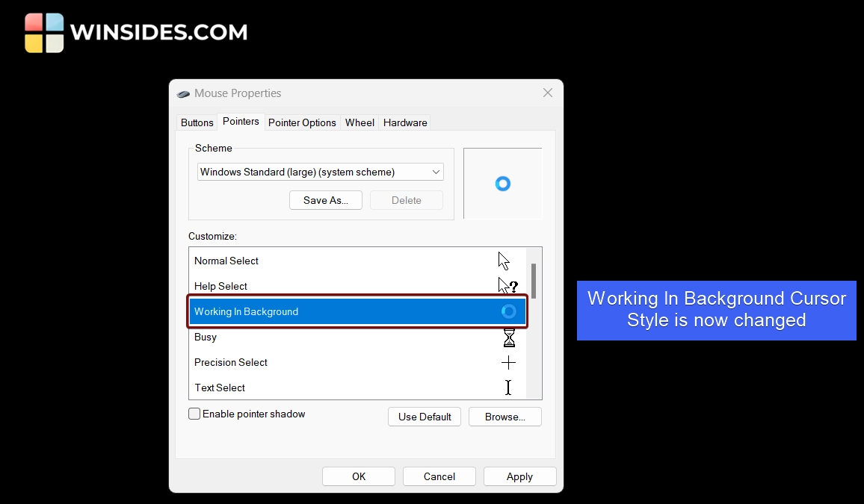Screen dimensions: 864x504
Task: Click the Save As... button
Action: 326,200
